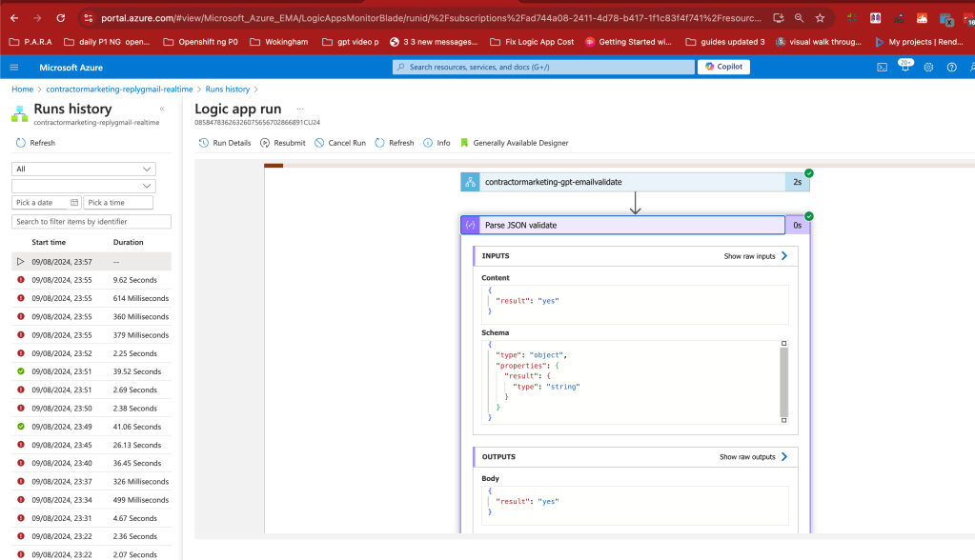The width and height of the screenshot is (975, 560).
Task: Open the empty second filter dropdown
Action: click(x=83, y=186)
